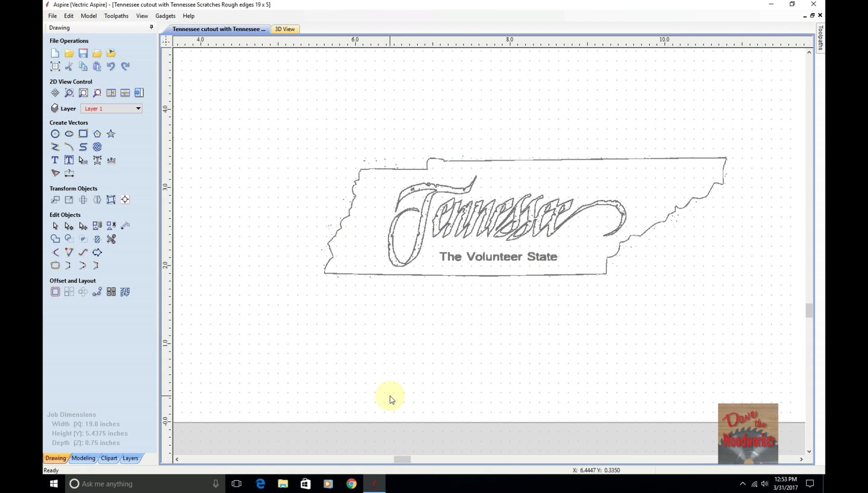Viewport: 868px width, 493px height.
Task: Choose the Draw Text tool
Action: (x=55, y=160)
